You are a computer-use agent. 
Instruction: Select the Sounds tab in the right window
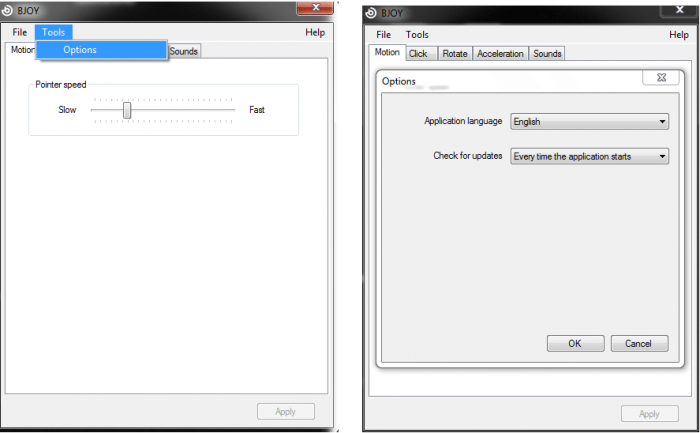pyautogui.click(x=547, y=54)
